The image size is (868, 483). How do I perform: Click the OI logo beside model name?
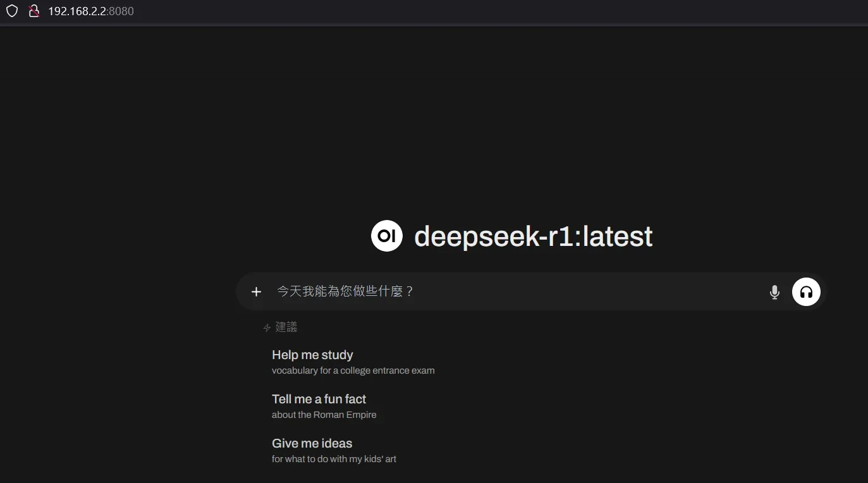(387, 236)
